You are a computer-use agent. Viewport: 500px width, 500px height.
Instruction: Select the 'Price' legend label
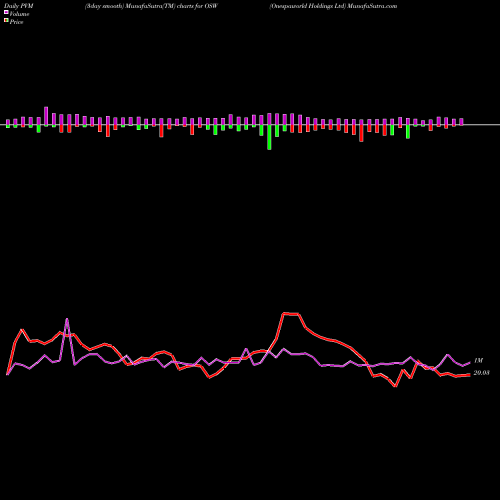point(16,22)
